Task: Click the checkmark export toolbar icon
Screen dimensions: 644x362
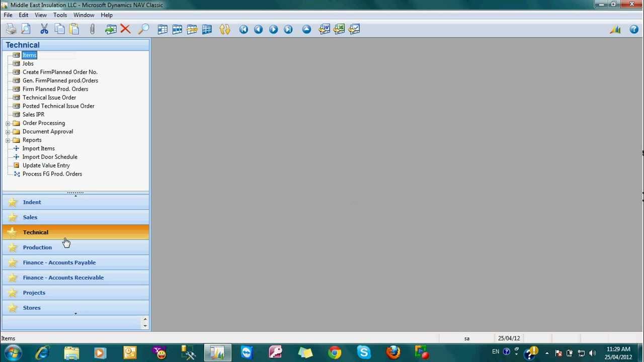Action: 354,29
